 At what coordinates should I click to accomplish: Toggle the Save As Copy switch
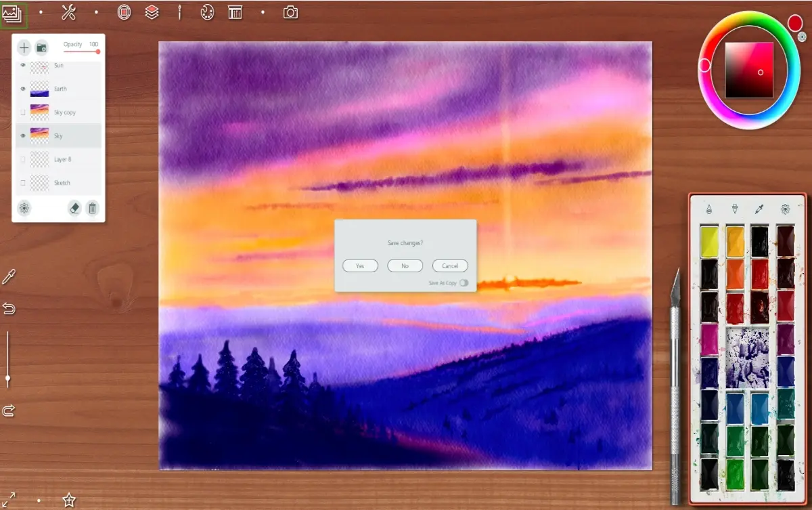pyautogui.click(x=464, y=282)
